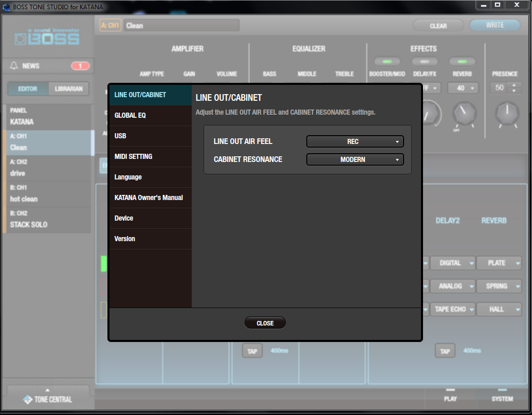This screenshot has height=415, width=532.
Task: Open the Language settings tab
Action: point(151,177)
